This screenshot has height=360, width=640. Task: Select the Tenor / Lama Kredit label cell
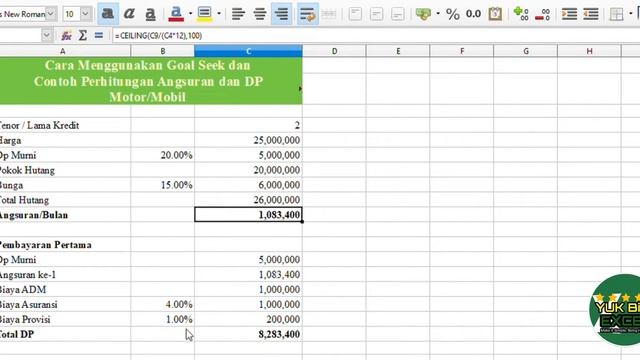[x=65, y=125]
